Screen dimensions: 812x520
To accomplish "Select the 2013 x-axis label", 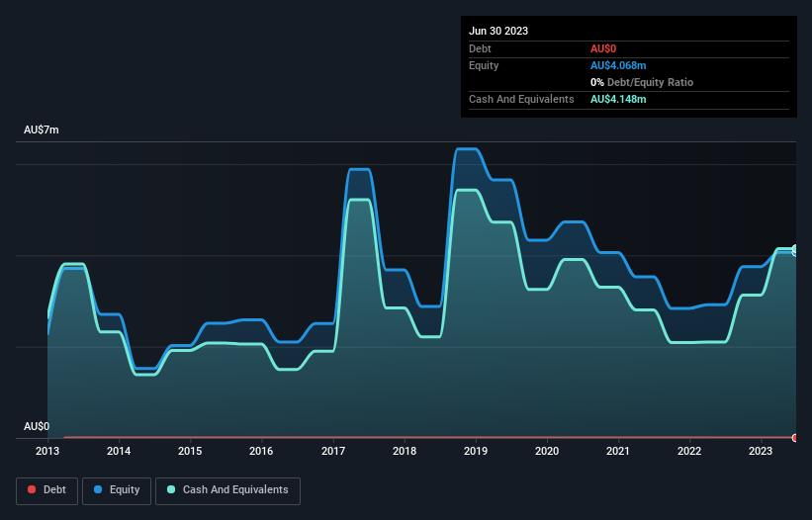I will pyautogui.click(x=47, y=451).
